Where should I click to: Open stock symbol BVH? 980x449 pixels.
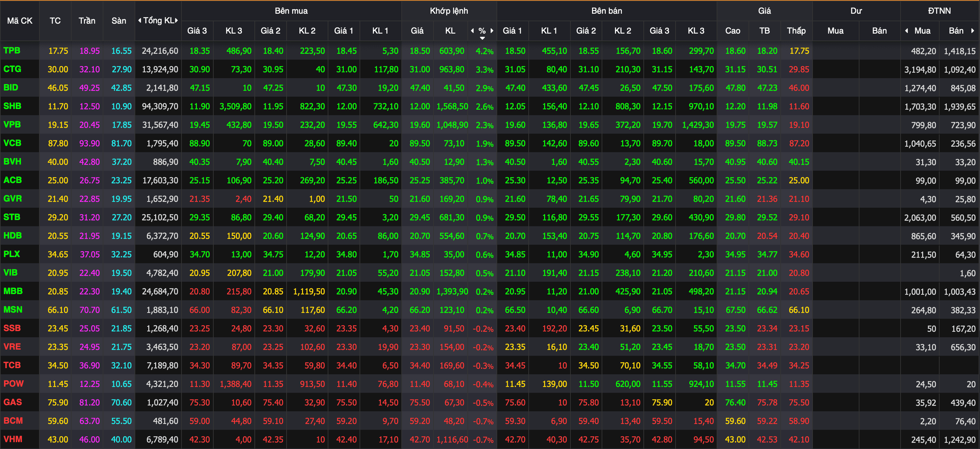tap(12, 161)
